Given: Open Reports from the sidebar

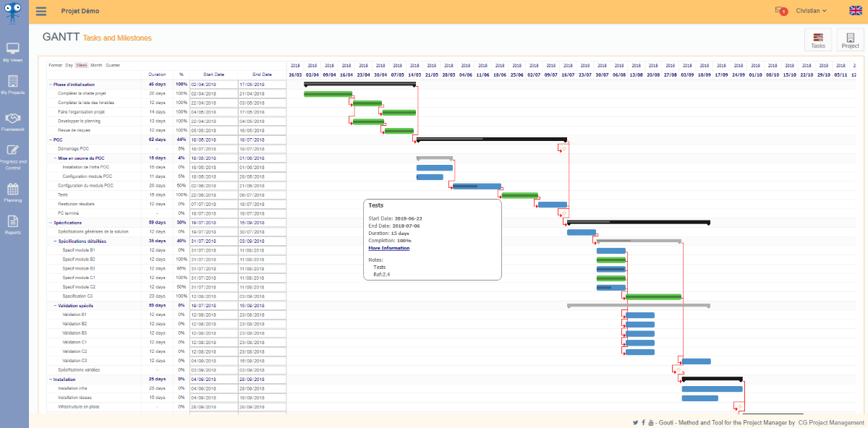Looking at the screenshot, I should pyautogui.click(x=12, y=225).
